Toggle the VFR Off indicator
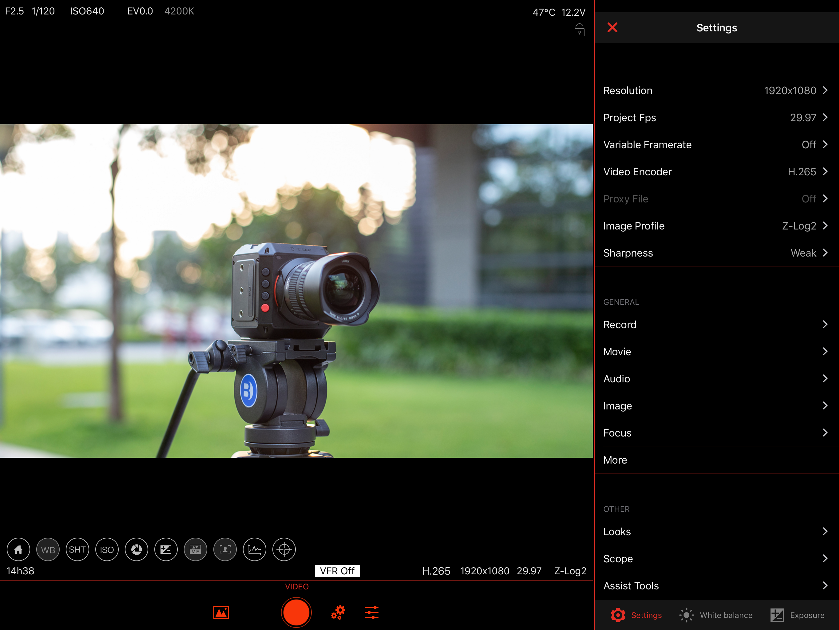Image resolution: width=840 pixels, height=630 pixels. click(x=337, y=571)
